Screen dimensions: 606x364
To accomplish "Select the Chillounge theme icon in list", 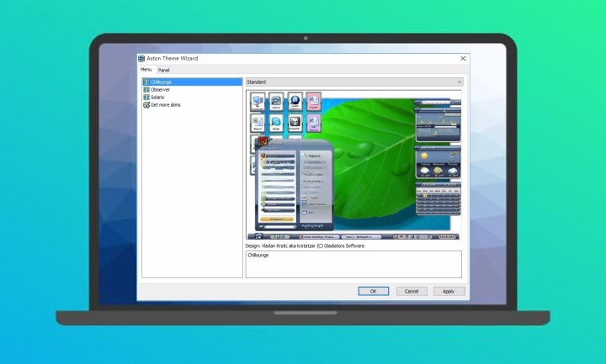I will click(x=146, y=82).
